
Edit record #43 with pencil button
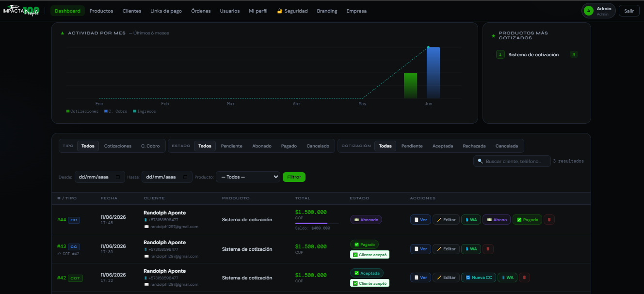click(x=446, y=249)
